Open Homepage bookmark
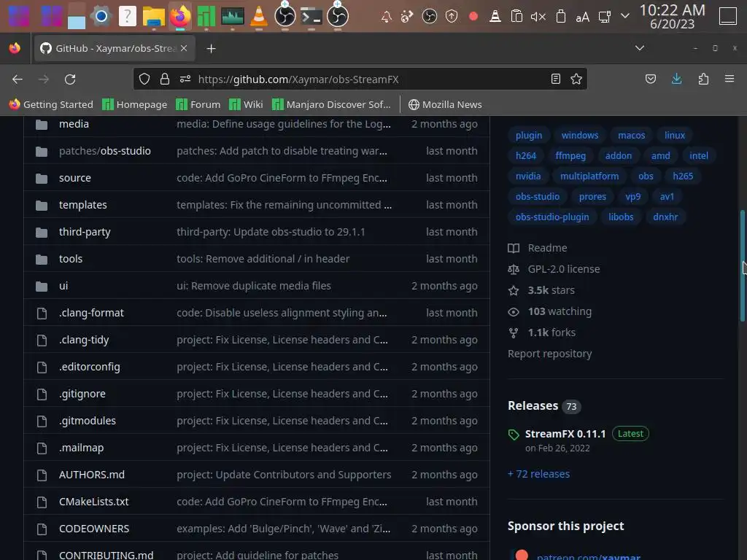 coord(135,104)
